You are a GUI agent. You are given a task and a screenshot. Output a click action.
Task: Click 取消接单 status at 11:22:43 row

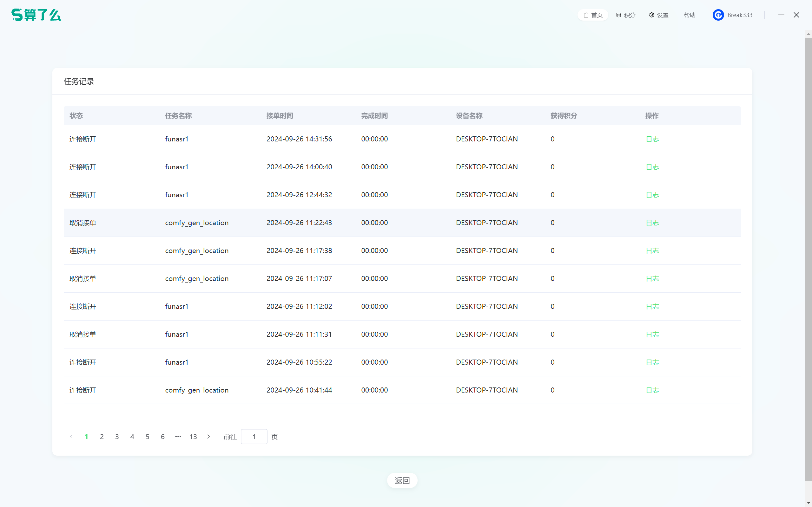pyautogui.click(x=83, y=223)
